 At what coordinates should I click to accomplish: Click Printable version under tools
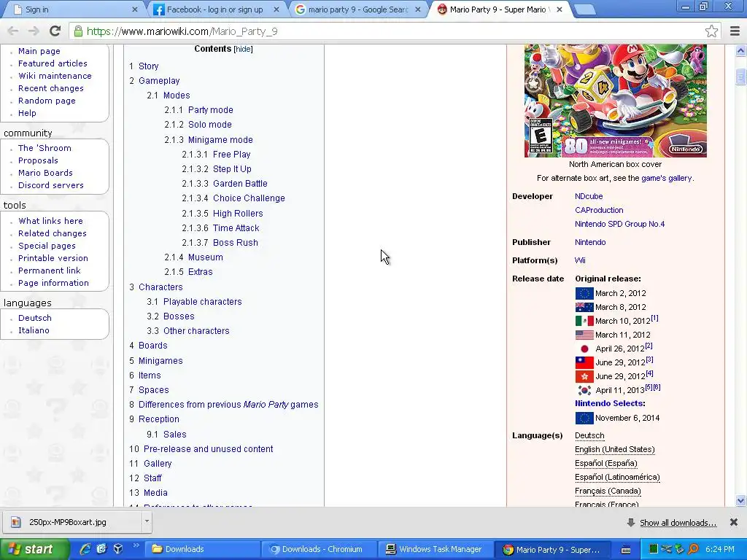point(53,258)
